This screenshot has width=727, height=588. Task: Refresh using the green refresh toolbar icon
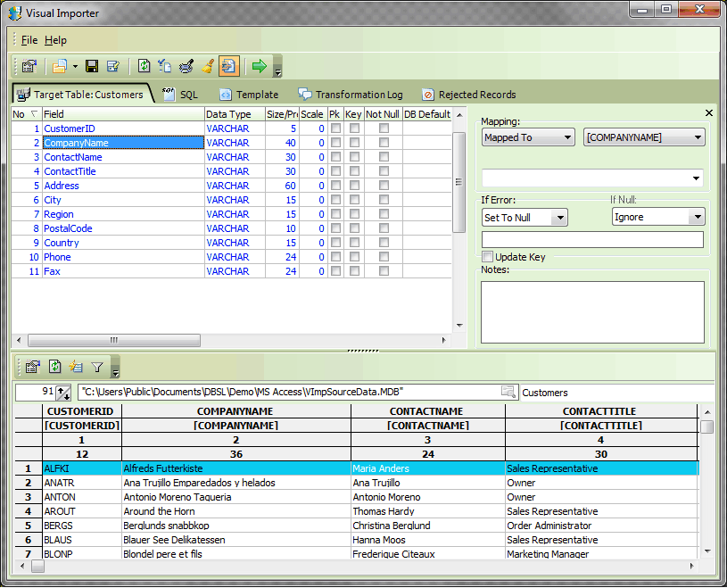pos(143,65)
